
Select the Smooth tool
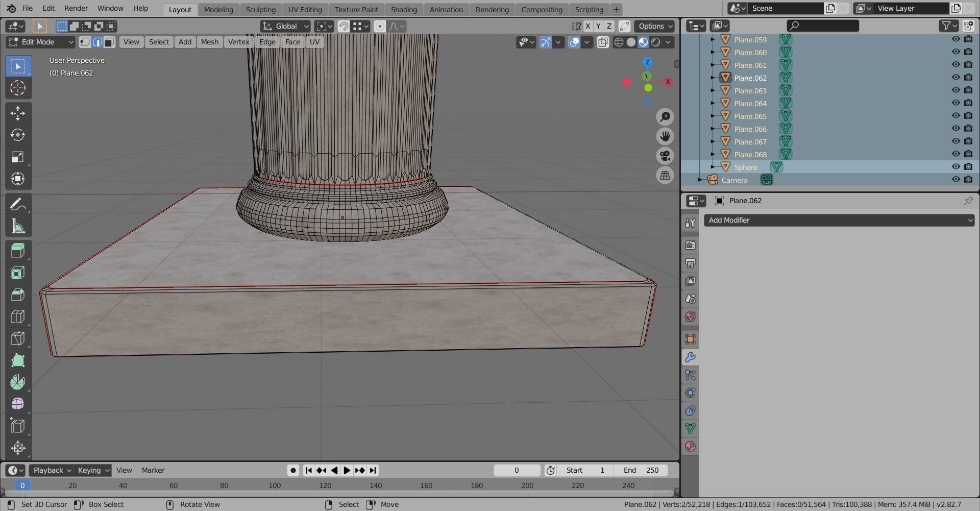point(18,404)
